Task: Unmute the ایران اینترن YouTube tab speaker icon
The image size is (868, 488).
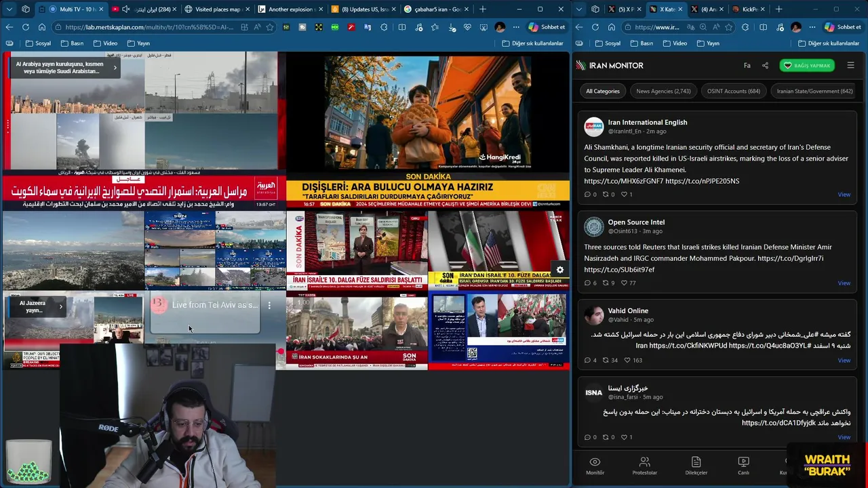Action: click(x=126, y=9)
